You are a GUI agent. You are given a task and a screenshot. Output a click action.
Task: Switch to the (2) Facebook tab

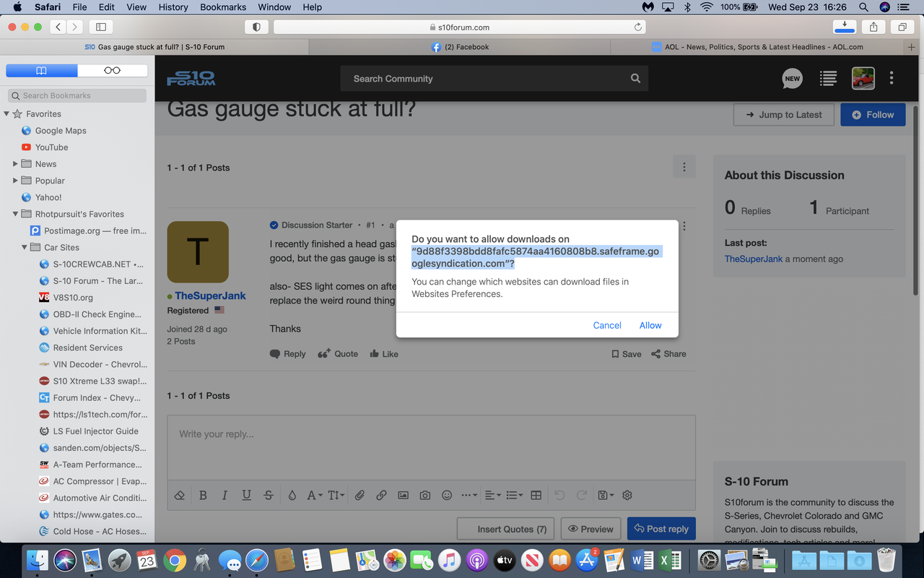pyautogui.click(x=460, y=47)
